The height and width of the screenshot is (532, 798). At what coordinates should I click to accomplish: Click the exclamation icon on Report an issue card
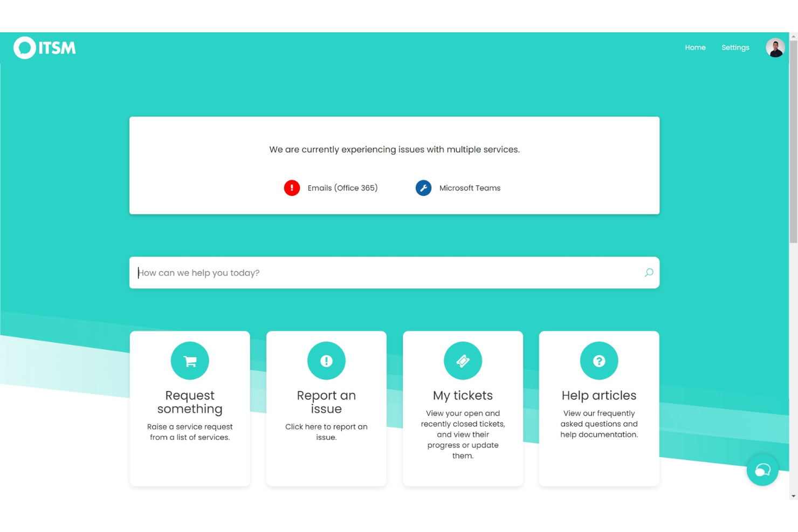click(x=326, y=360)
